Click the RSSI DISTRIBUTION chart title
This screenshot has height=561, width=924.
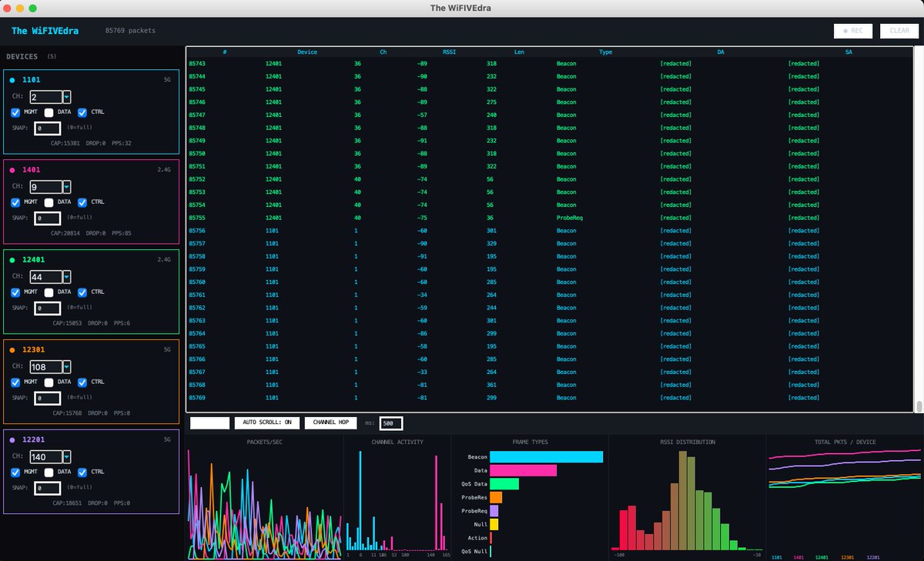[687, 442]
